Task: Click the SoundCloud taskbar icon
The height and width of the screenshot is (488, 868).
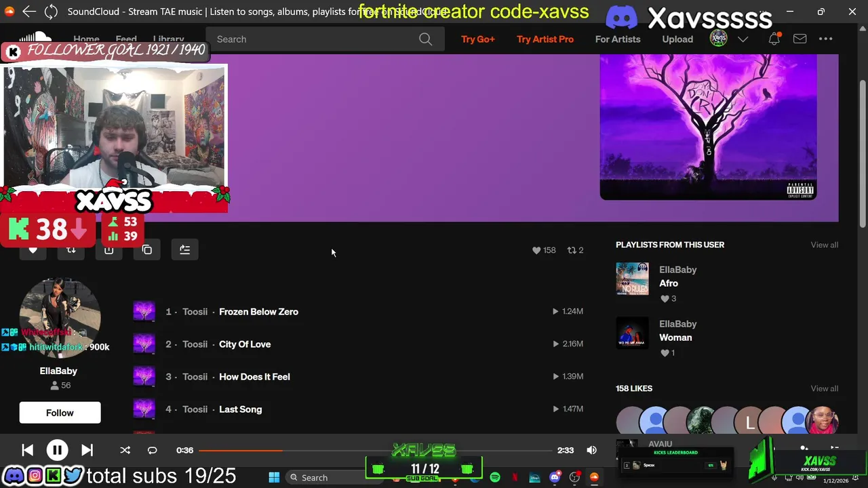Action: (594, 478)
